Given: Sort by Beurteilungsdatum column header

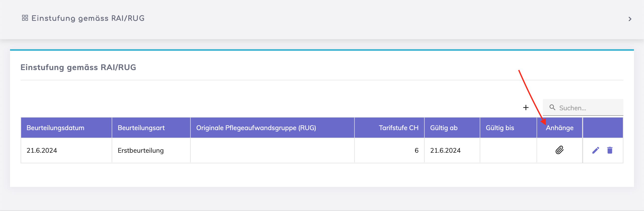Looking at the screenshot, I should (55, 128).
